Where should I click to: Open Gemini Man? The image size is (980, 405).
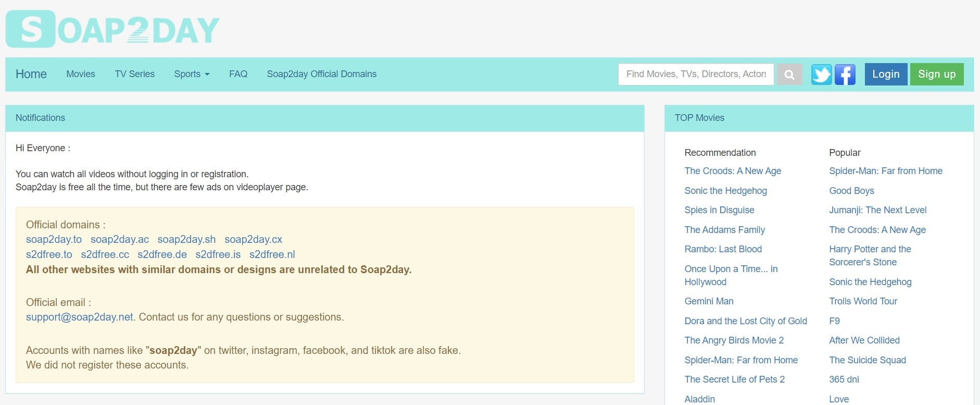pos(709,301)
